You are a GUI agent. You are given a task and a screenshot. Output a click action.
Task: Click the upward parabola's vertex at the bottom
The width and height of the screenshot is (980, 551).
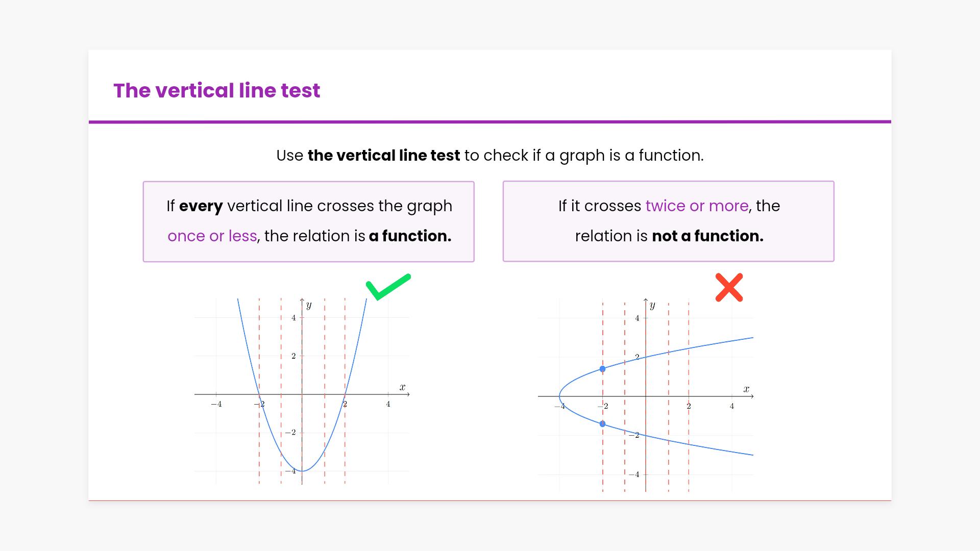point(302,471)
